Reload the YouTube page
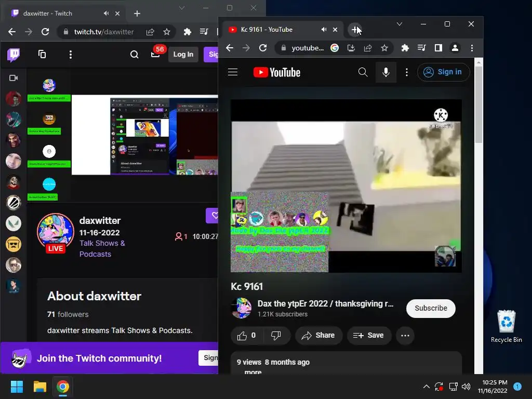This screenshot has height=399, width=532. click(x=263, y=48)
